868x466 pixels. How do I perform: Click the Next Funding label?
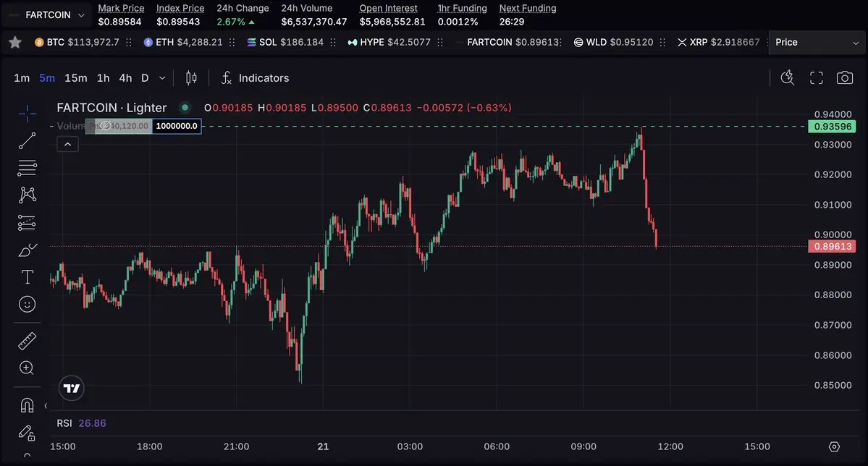[x=528, y=8]
